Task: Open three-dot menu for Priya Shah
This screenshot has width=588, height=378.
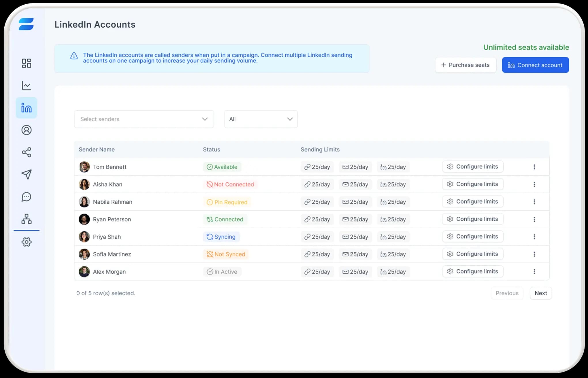Action: pos(534,237)
